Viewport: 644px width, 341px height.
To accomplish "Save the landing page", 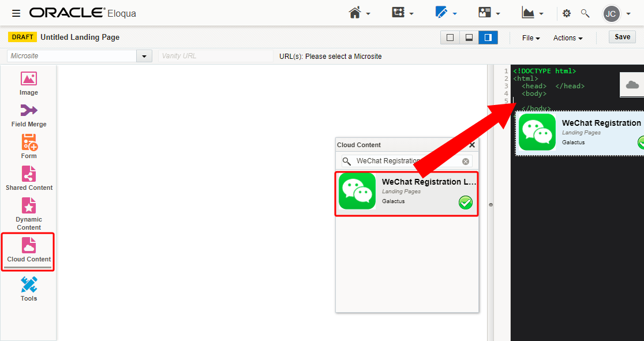I will [x=622, y=37].
